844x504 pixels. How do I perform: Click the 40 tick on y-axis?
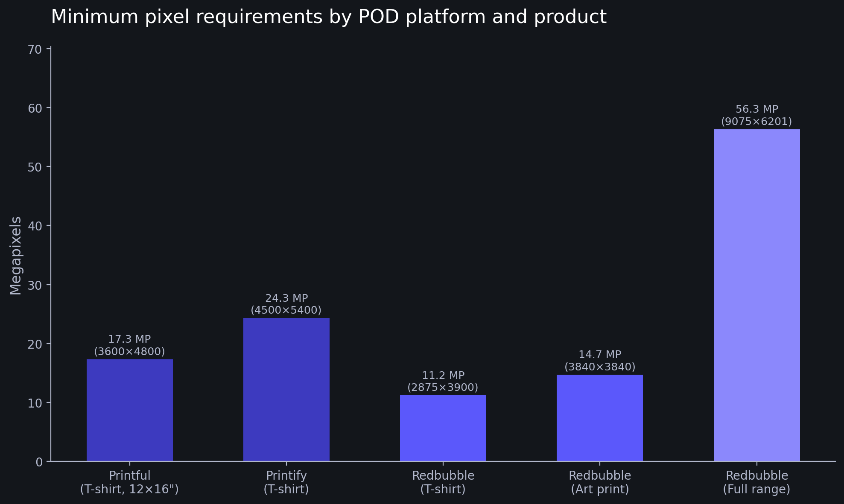35,226
